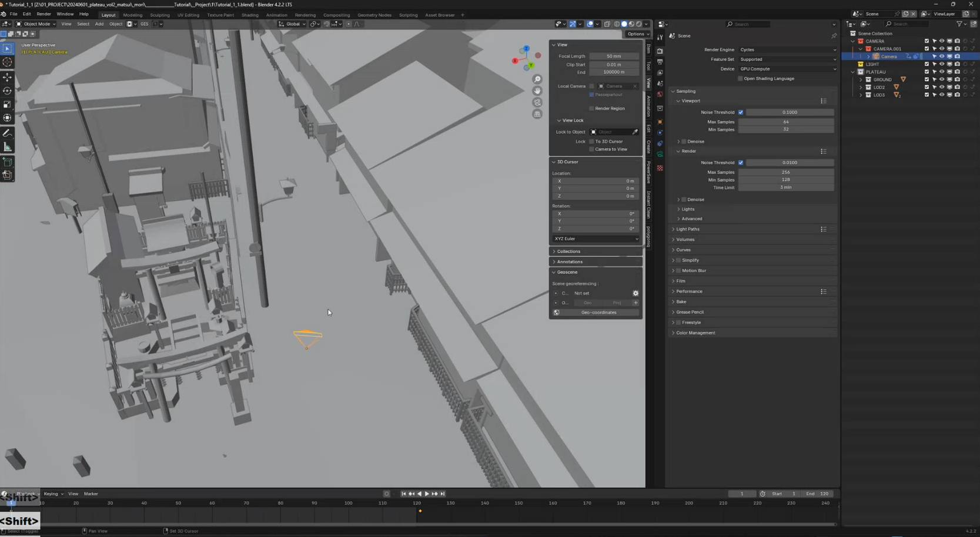Pin the Scene properties panel
Viewport: 980px width, 537px height.
[834, 36]
